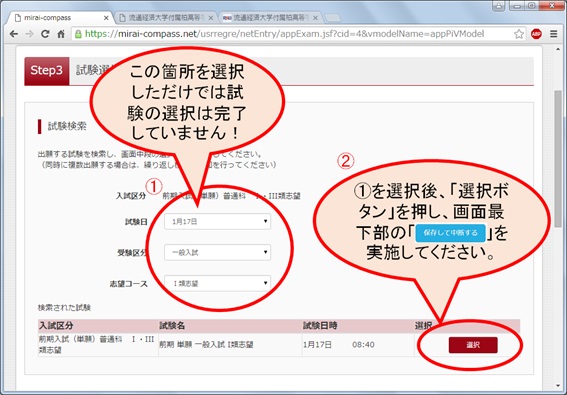
Task: Click the page vertical scrollbar thumb
Action: coord(559,159)
